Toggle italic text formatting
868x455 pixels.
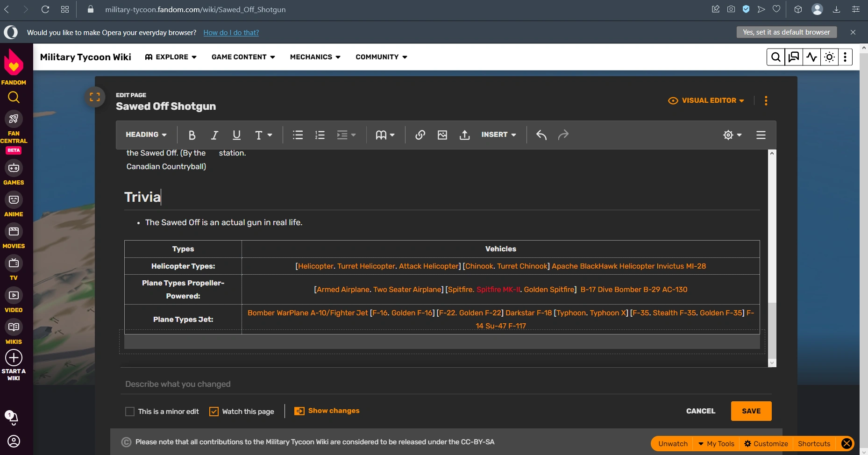[214, 135]
